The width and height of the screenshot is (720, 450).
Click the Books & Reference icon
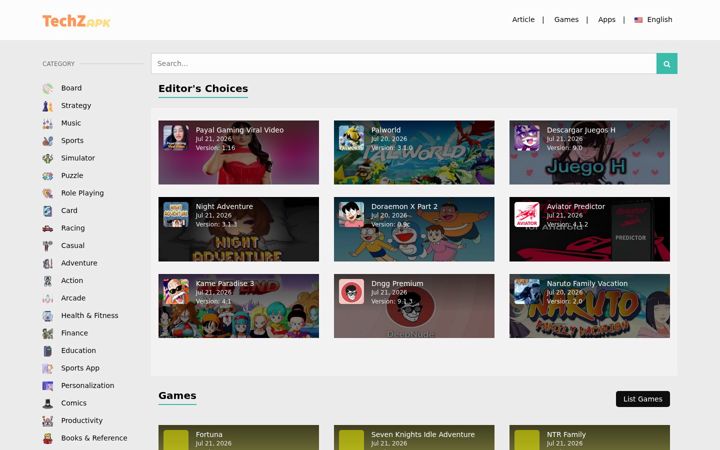tap(48, 438)
